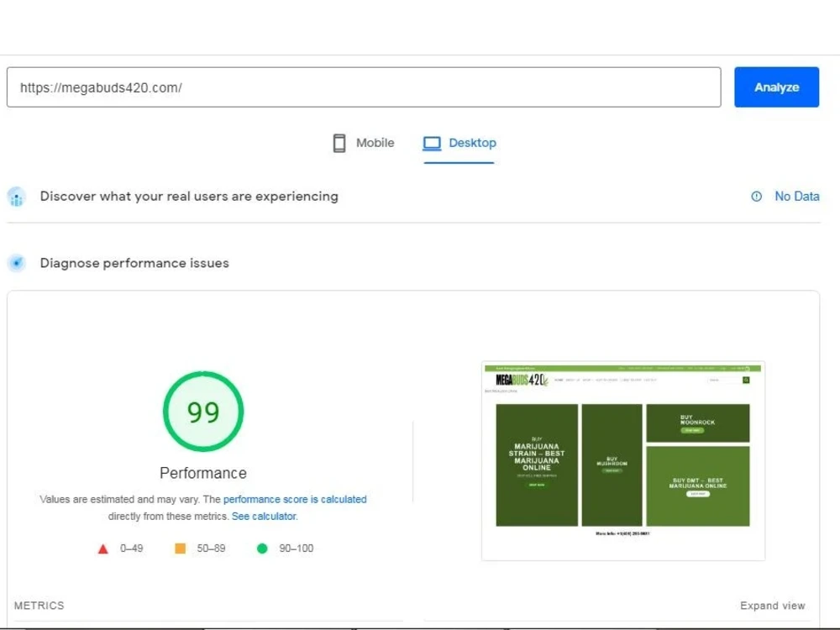Click the 90–100 range text
This screenshot has width=840, height=630.
click(x=297, y=549)
